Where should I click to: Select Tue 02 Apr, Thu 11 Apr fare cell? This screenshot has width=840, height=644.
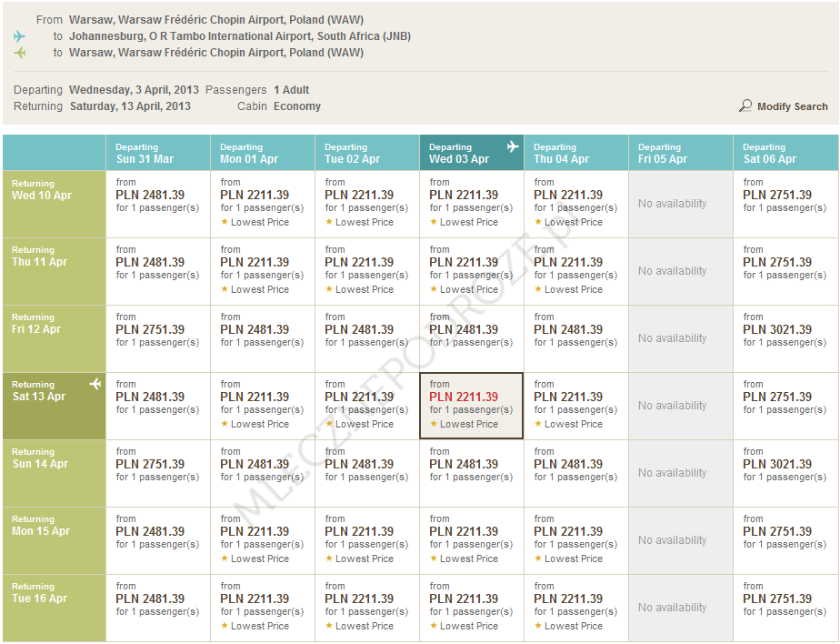(x=366, y=271)
